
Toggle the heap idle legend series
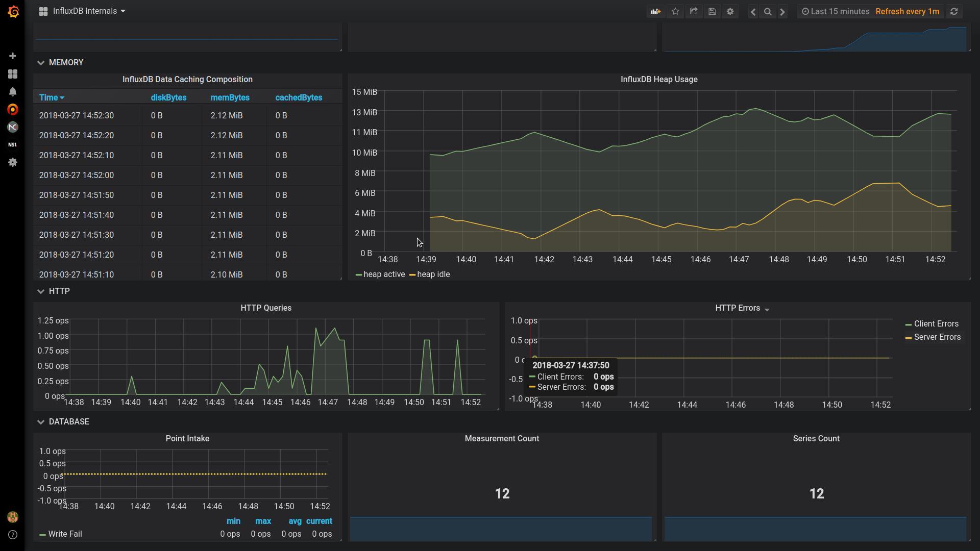click(433, 274)
